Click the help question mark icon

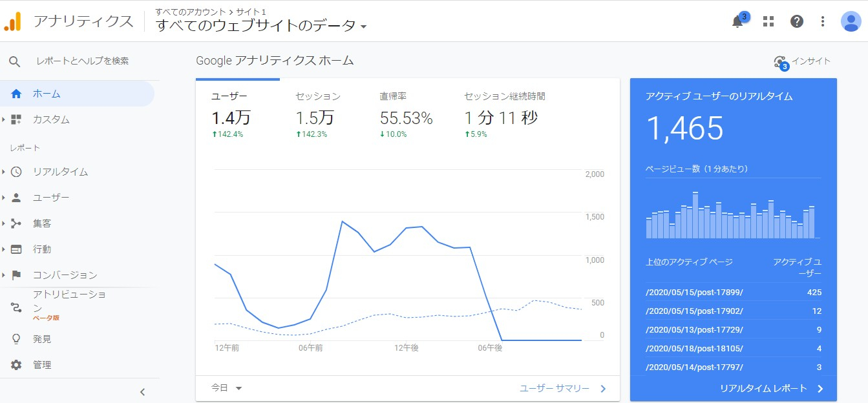pos(796,21)
